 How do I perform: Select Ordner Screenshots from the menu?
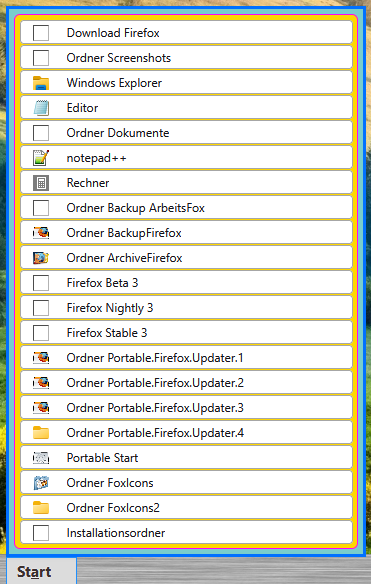(x=186, y=58)
